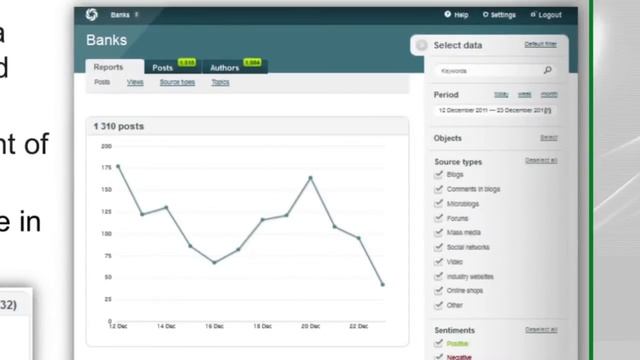Uncheck the Positive sentiment checkbox
Viewport: 640px width, 360px height.
coord(439,343)
